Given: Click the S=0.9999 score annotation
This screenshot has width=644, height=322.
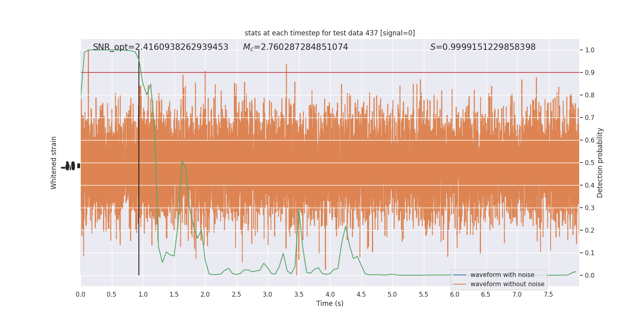Looking at the screenshot, I should coord(483,47).
